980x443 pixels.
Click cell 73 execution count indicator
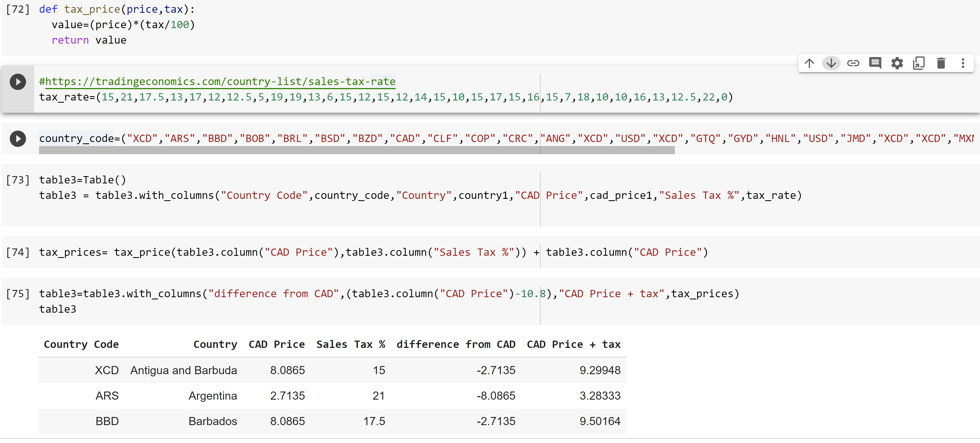click(18, 180)
